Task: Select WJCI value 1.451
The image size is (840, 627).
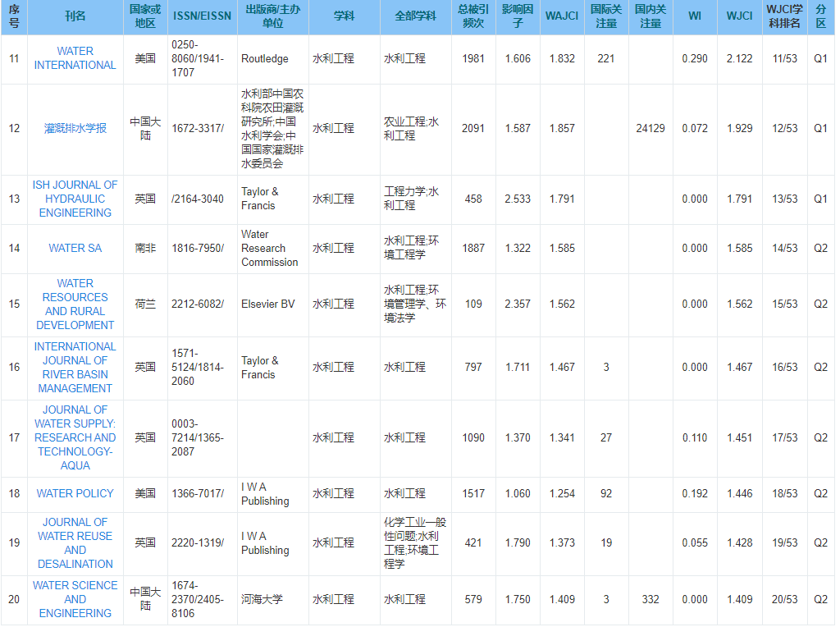Action: point(739,437)
